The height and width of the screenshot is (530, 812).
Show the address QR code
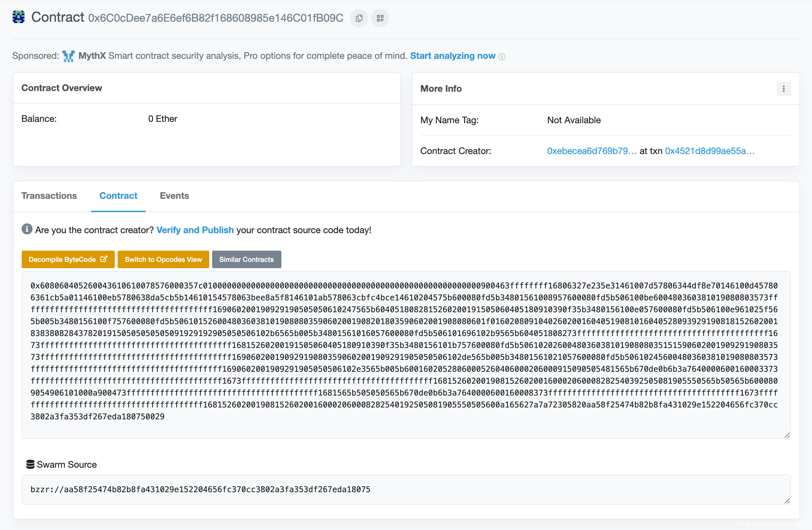380,18
